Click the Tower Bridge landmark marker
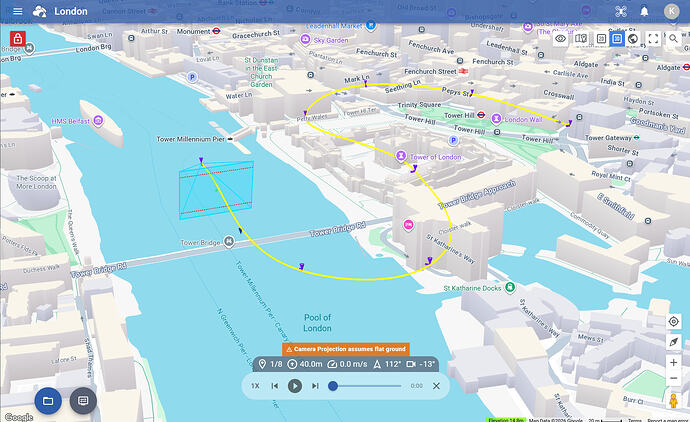 229,242
